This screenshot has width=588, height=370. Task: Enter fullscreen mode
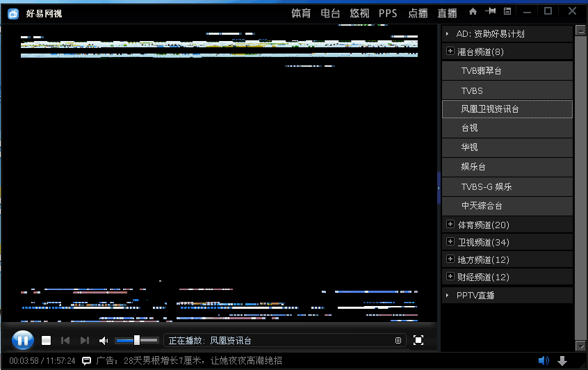418,340
